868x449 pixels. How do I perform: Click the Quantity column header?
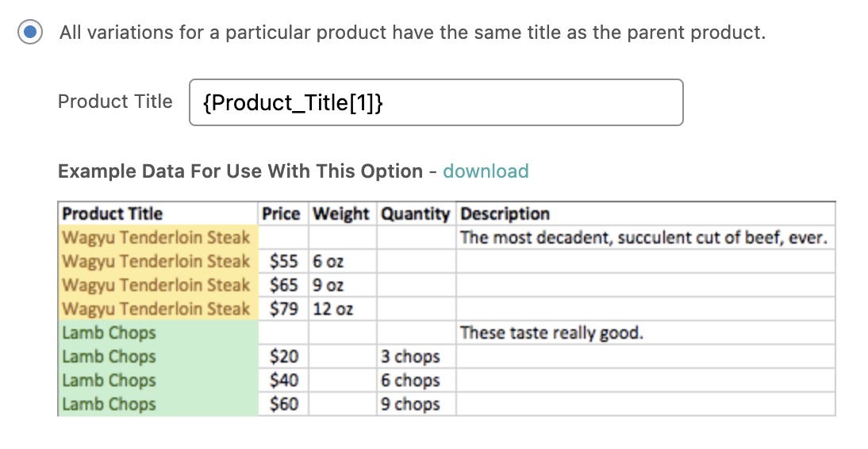coord(416,213)
